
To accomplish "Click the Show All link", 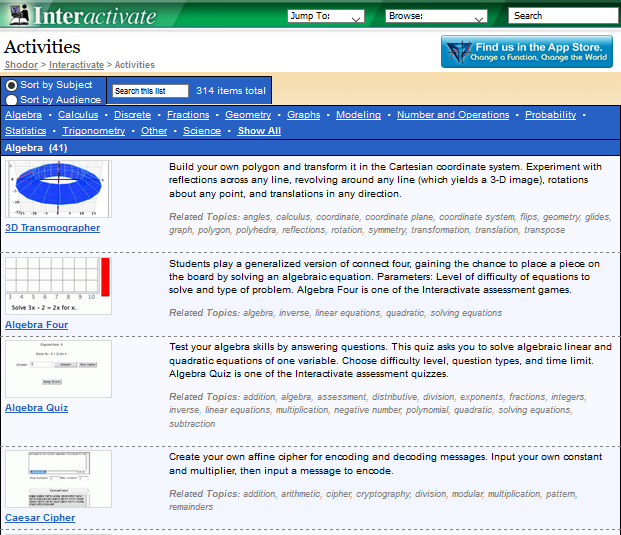I will 259,131.
